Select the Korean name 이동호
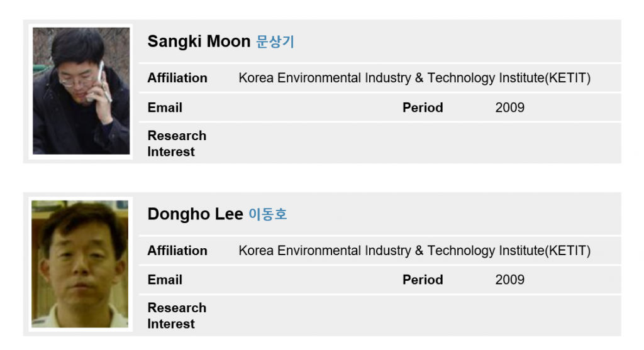Screen dimensions: 644x350 [268, 214]
